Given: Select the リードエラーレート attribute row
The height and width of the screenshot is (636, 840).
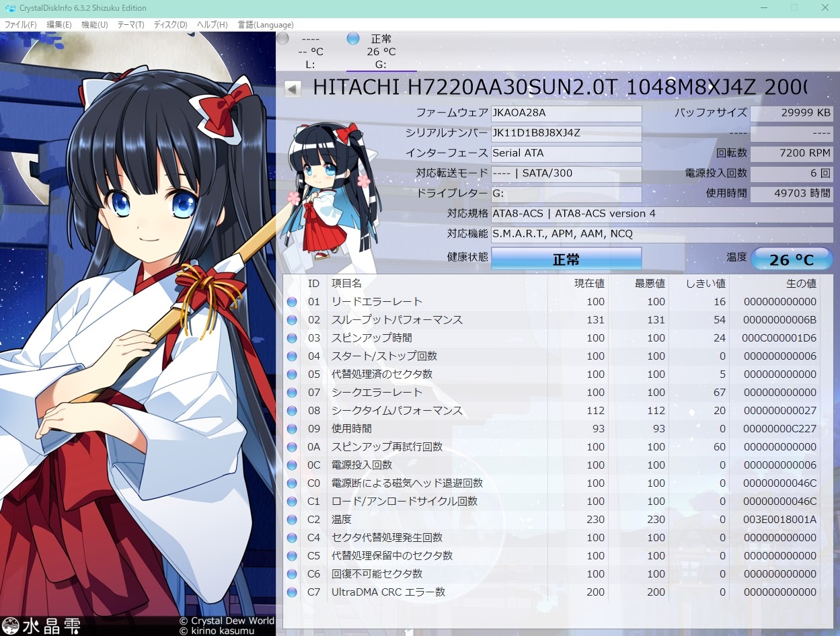Looking at the screenshot, I should 552,302.
